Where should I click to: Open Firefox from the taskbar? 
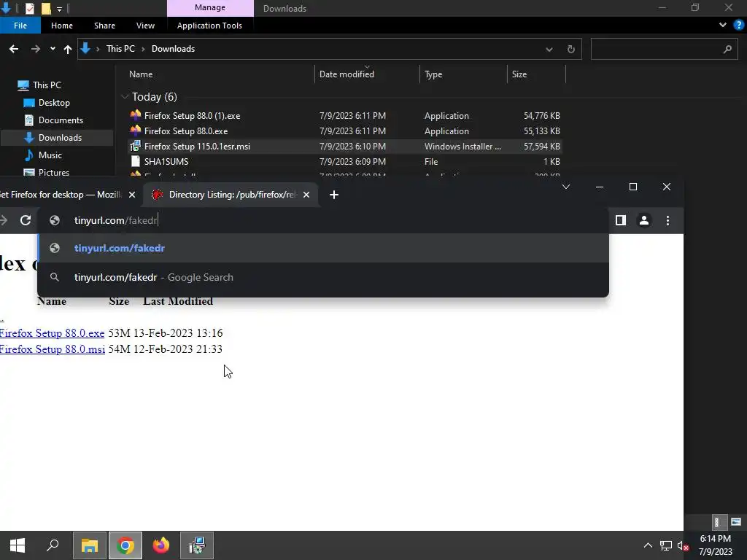pos(161,545)
